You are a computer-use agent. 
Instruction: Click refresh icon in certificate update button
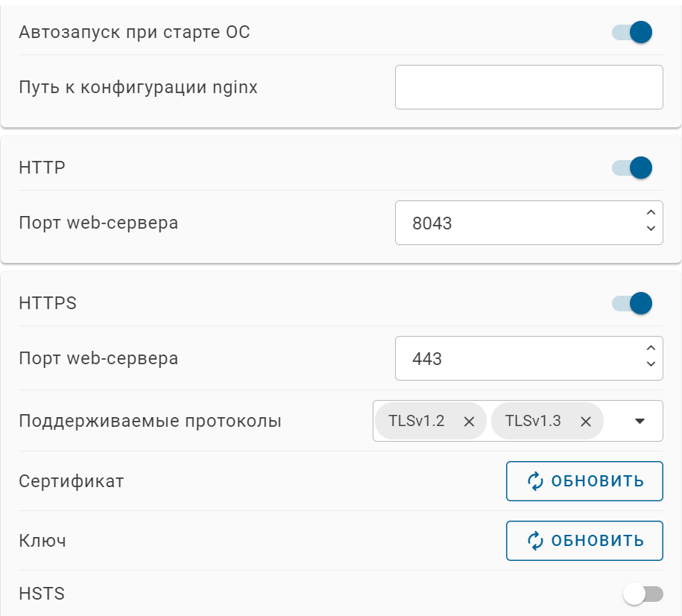pyautogui.click(x=536, y=481)
